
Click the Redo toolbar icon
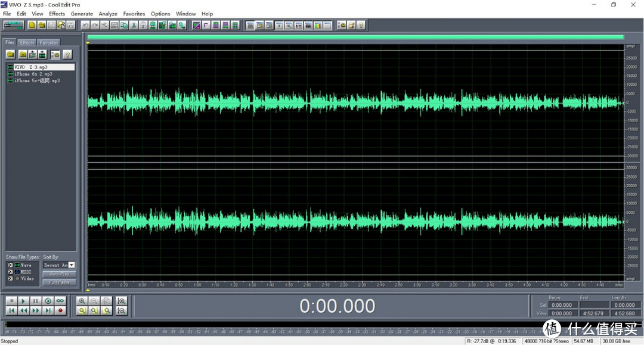pos(95,26)
